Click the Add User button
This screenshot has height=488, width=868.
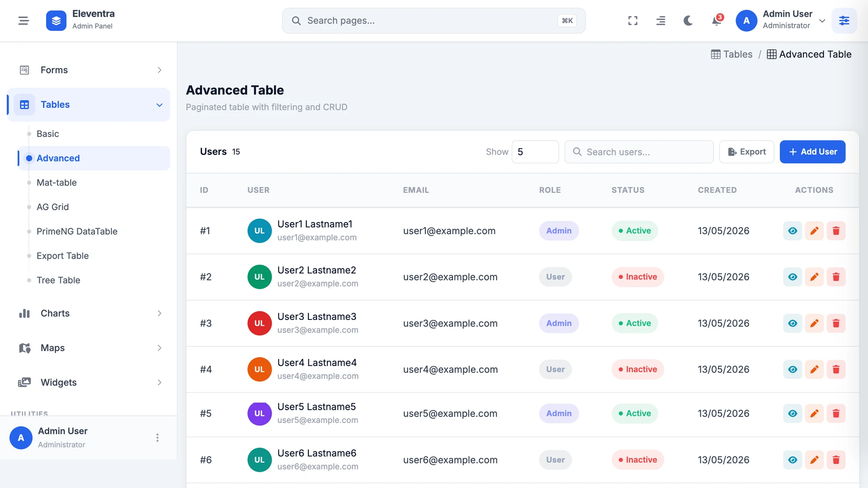tap(812, 152)
